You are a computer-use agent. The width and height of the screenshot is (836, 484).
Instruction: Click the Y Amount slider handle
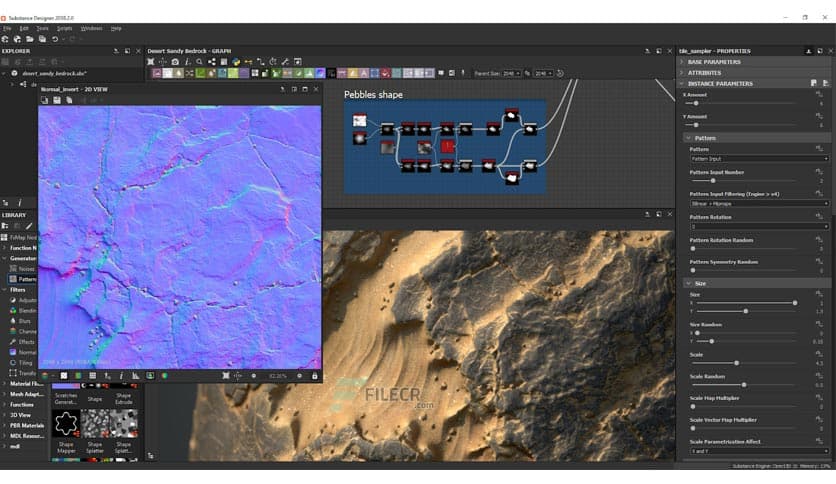click(696, 125)
